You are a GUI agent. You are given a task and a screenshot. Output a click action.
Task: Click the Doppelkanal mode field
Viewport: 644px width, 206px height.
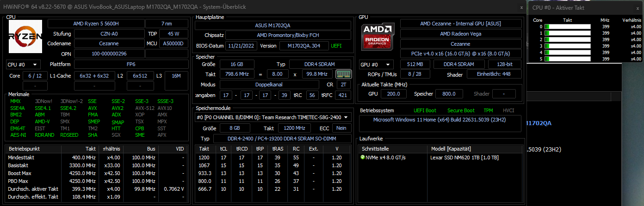(269, 85)
